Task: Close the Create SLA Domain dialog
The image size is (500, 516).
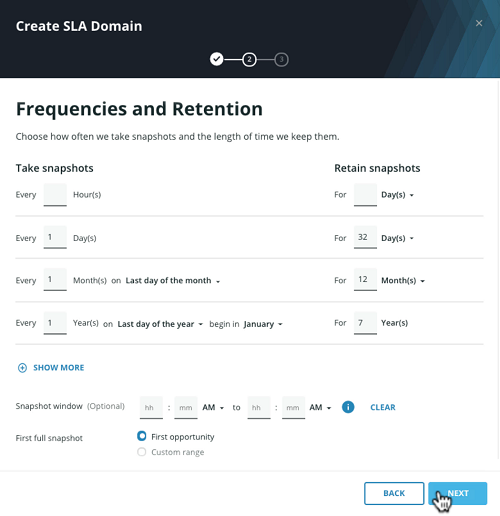Action: click(x=479, y=23)
